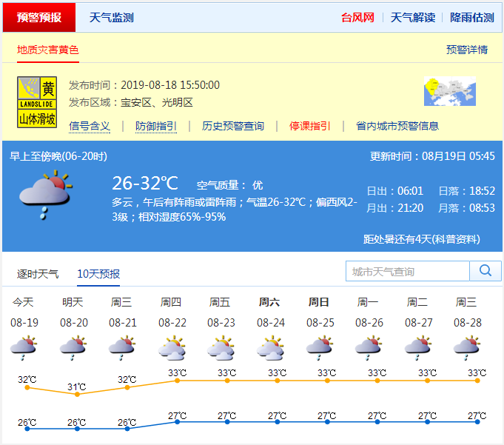504x445 pixels.
Task: Select the 10天预报 tab
Action: 98,274
